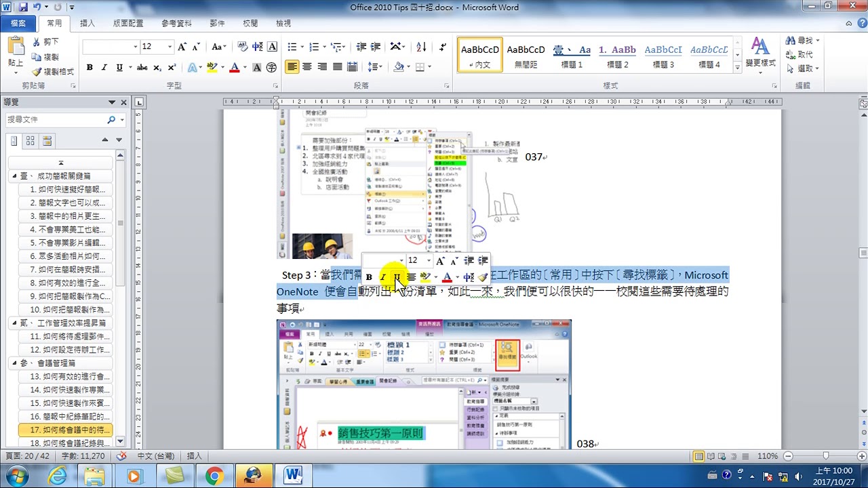Toggle underline in the floating mini toolbar
This screenshot has width=868, height=488.
coord(397,277)
